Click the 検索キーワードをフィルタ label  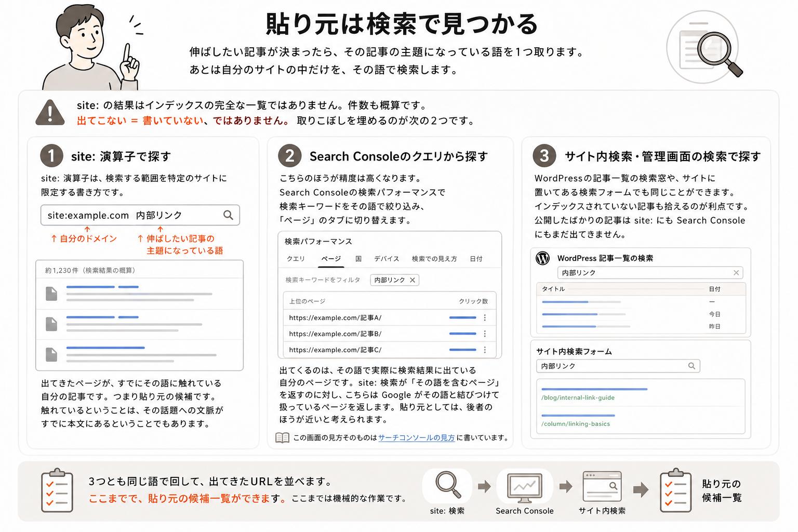point(323,280)
